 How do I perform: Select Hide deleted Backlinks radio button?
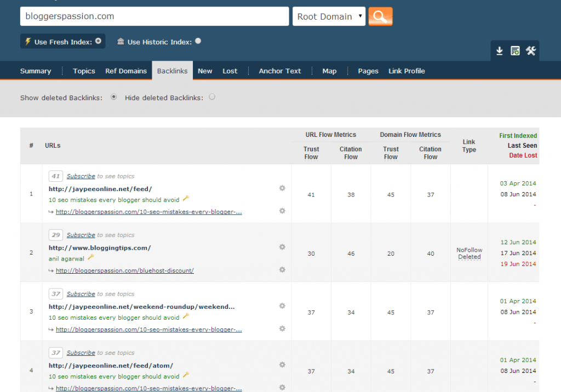coord(212,96)
